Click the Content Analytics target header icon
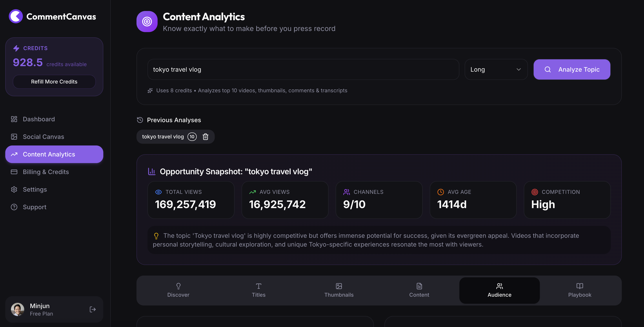 tap(147, 22)
